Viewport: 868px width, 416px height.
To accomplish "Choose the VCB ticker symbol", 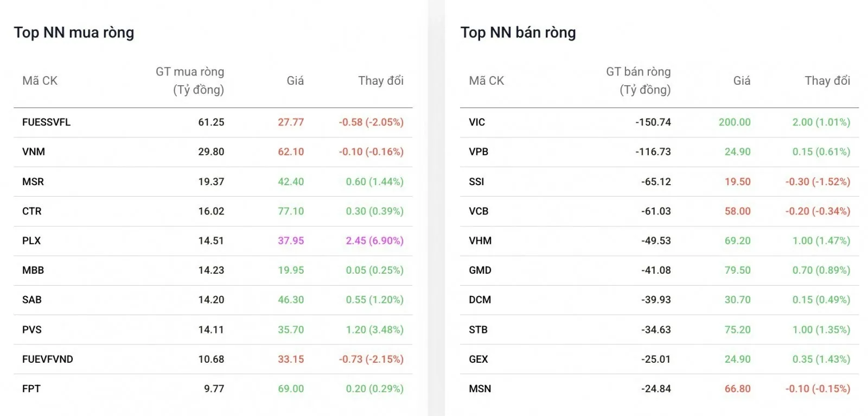I will 478,211.
